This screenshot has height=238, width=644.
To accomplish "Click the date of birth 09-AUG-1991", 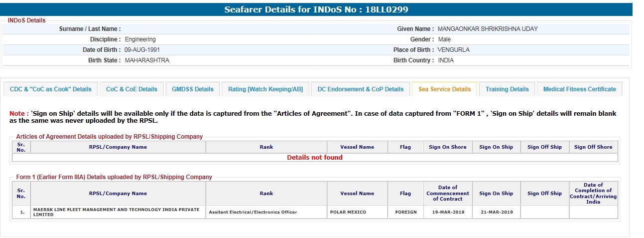I will point(142,50).
